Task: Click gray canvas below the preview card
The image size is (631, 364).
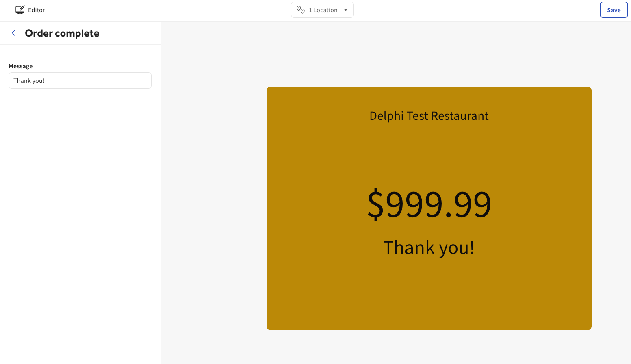Action: coord(429,347)
